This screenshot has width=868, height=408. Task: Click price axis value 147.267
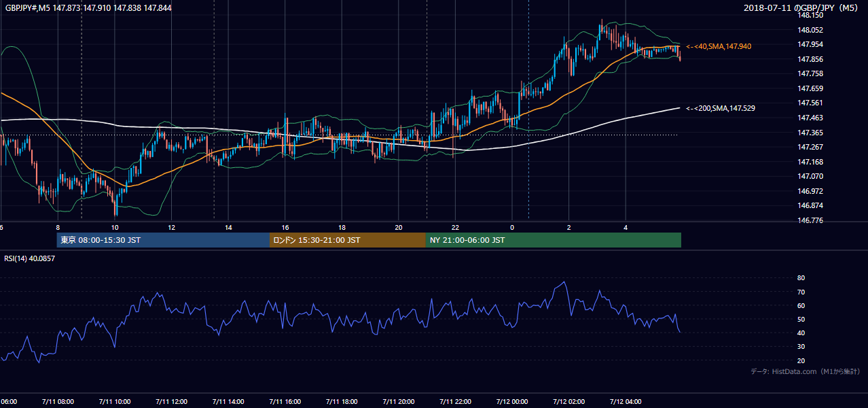point(810,147)
